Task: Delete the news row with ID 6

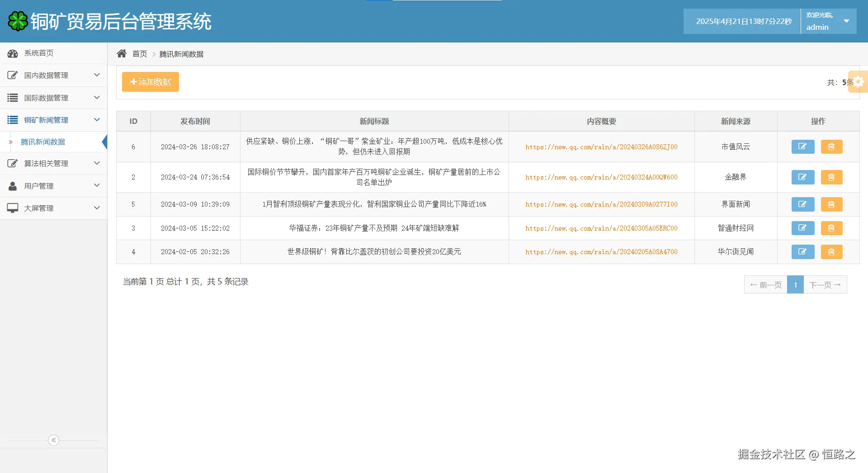Action: click(831, 147)
